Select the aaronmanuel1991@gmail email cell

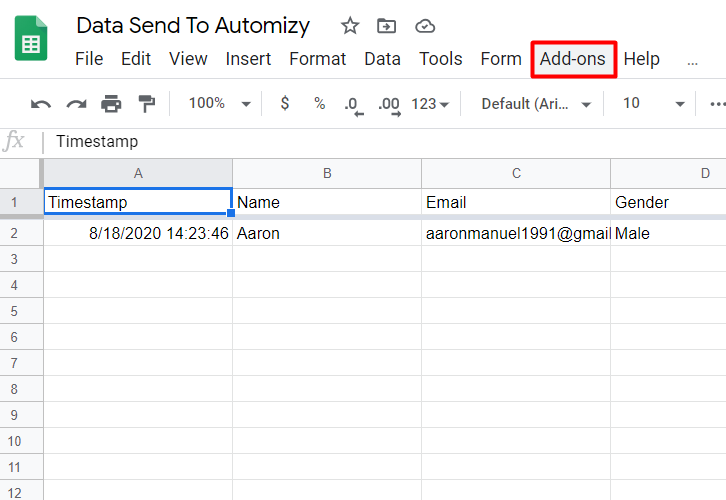coord(516,233)
